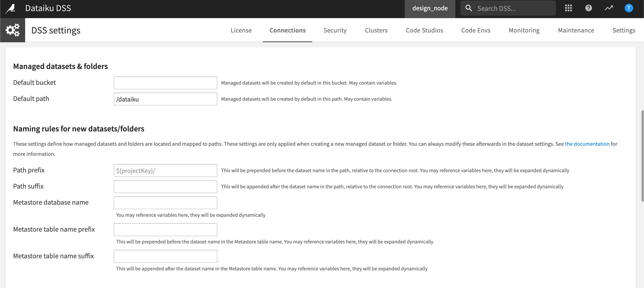
Task: Open the Clusters tab
Action: pos(376,30)
